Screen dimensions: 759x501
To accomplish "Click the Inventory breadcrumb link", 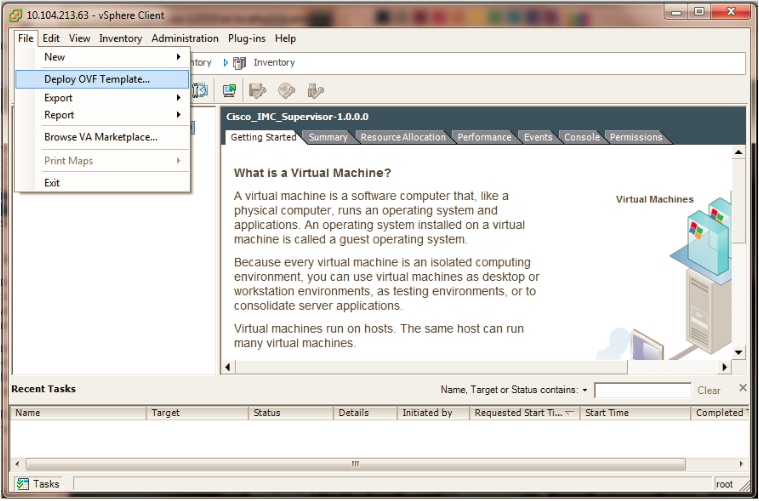I will 274,62.
